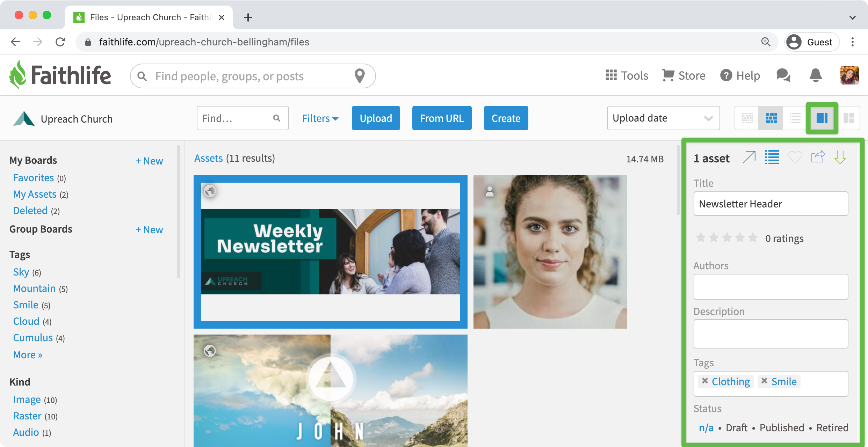Click the location pin in search
The height and width of the screenshot is (447, 868).
click(360, 76)
